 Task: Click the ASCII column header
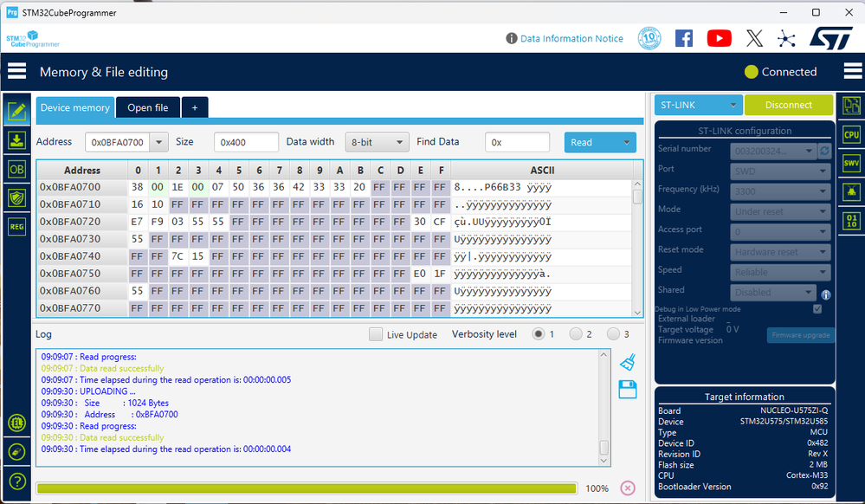pyautogui.click(x=542, y=171)
